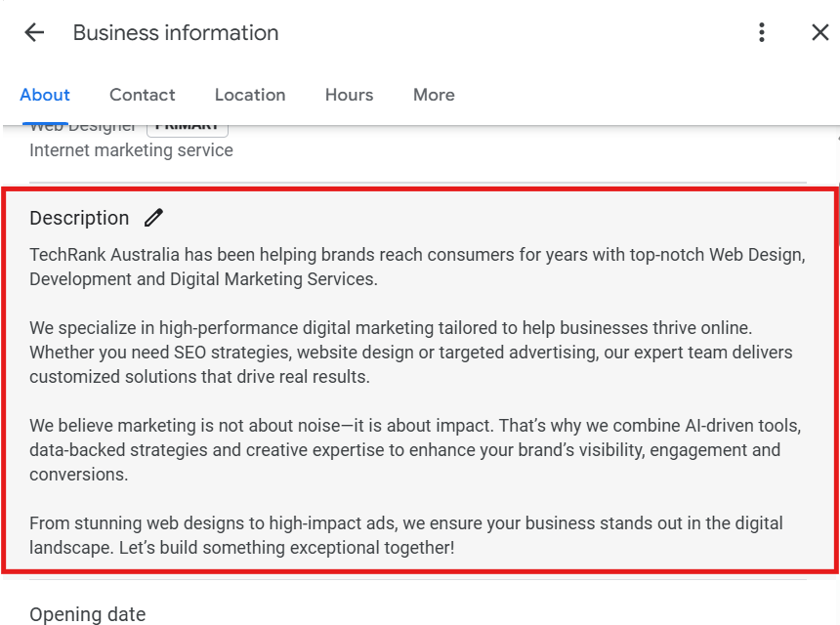The image size is (840, 625).
Task: Click the Business information title
Action: point(176,32)
